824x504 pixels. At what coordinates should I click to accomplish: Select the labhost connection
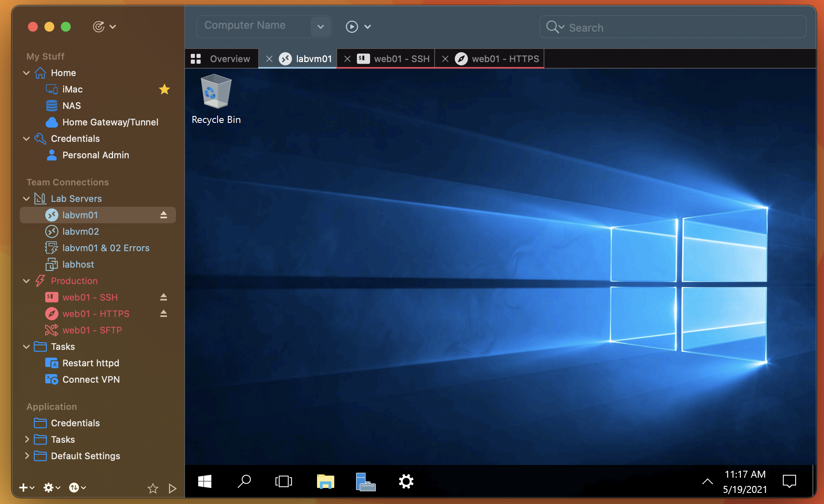coord(78,264)
